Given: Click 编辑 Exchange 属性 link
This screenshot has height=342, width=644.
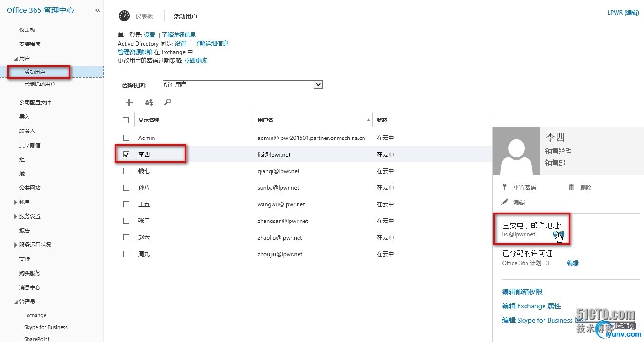Looking at the screenshot, I should [532, 306].
